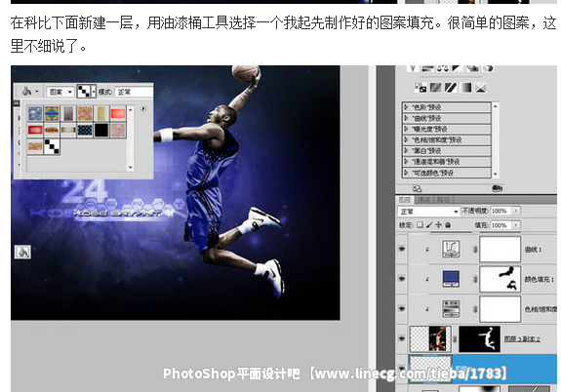561x392 pixels.
Task: Choose the yellow paper pattern swatch
Action: pos(101,114)
